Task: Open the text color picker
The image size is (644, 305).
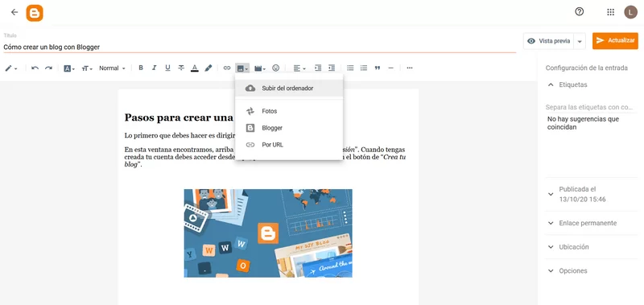Action: tap(195, 68)
